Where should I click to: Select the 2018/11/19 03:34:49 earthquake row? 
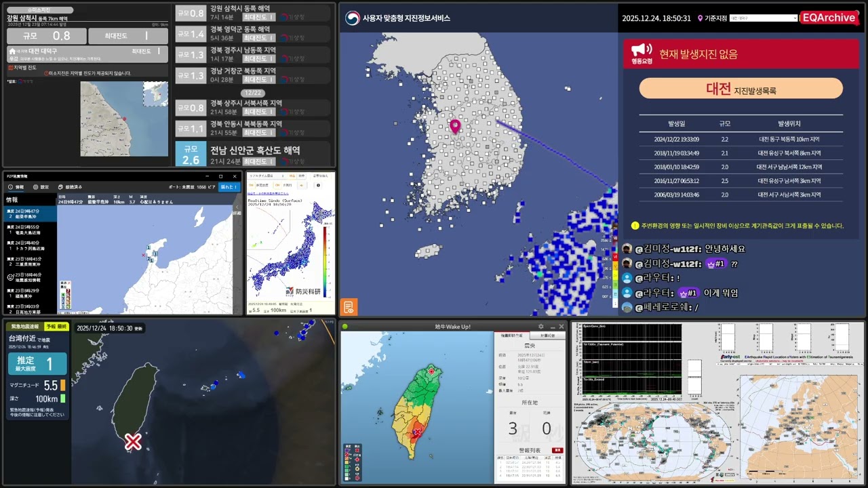coord(741,153)
